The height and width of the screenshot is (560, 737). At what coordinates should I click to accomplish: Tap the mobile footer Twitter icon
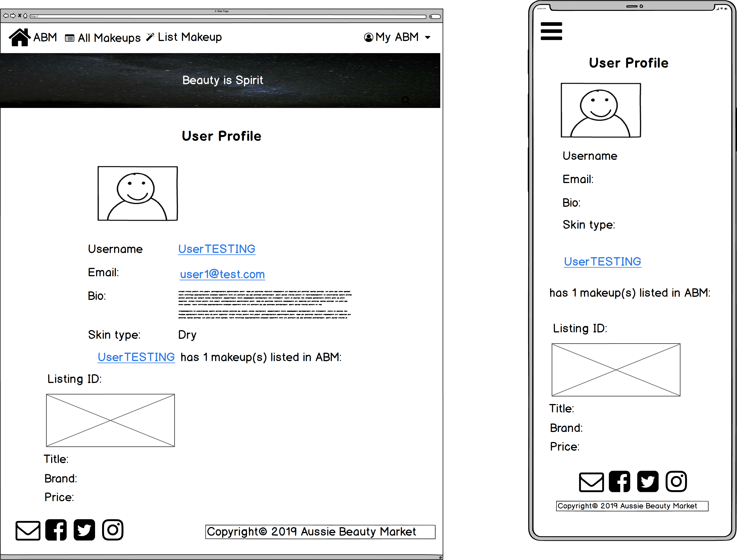coord(648,482)
